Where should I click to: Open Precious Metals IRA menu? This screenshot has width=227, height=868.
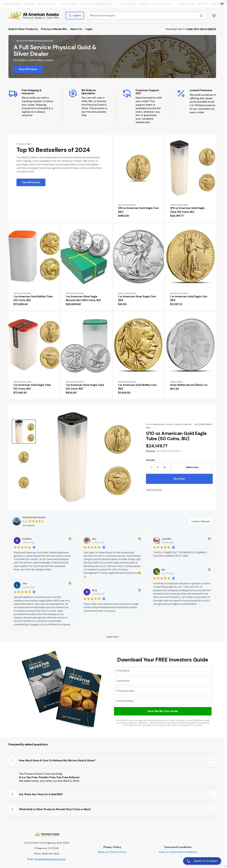[x=54, y=29]
